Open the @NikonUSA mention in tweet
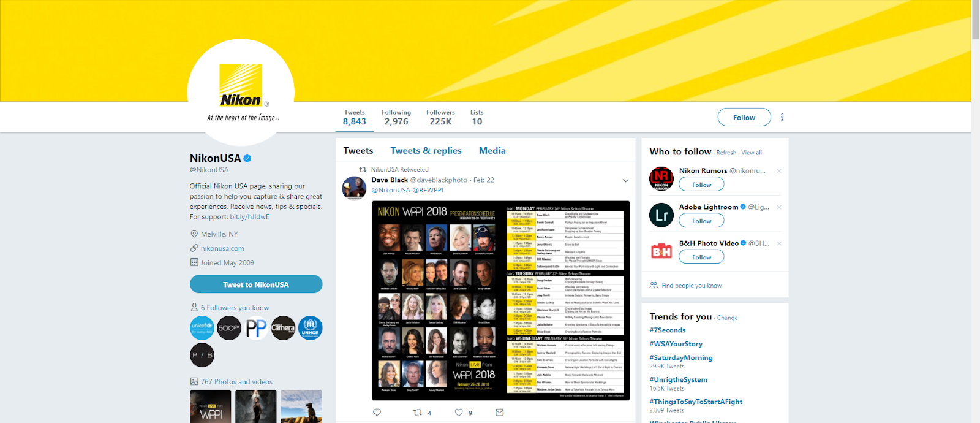980x423 pixels. point(391,190)
